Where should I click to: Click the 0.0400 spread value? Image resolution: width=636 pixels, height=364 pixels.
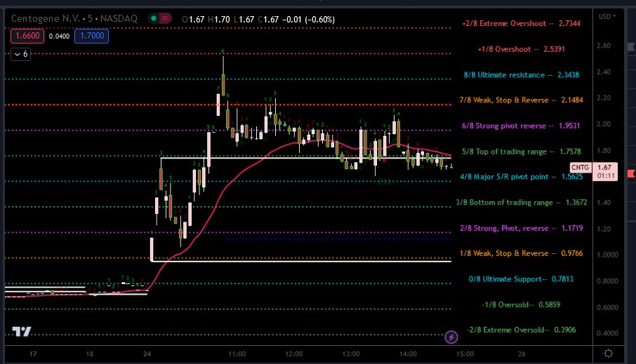pos(59,36)
